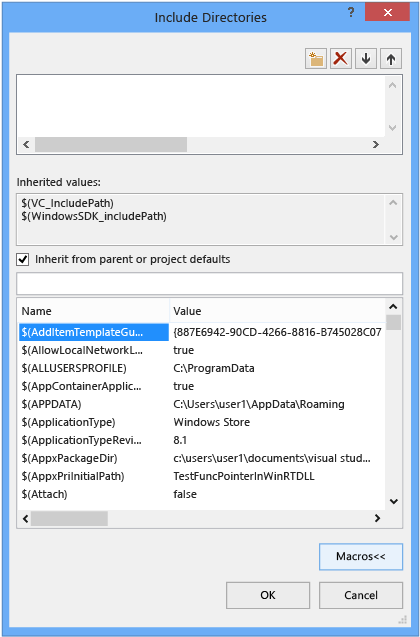
Task: Add a new directory line with folder icon
Action: click(316, 59)
